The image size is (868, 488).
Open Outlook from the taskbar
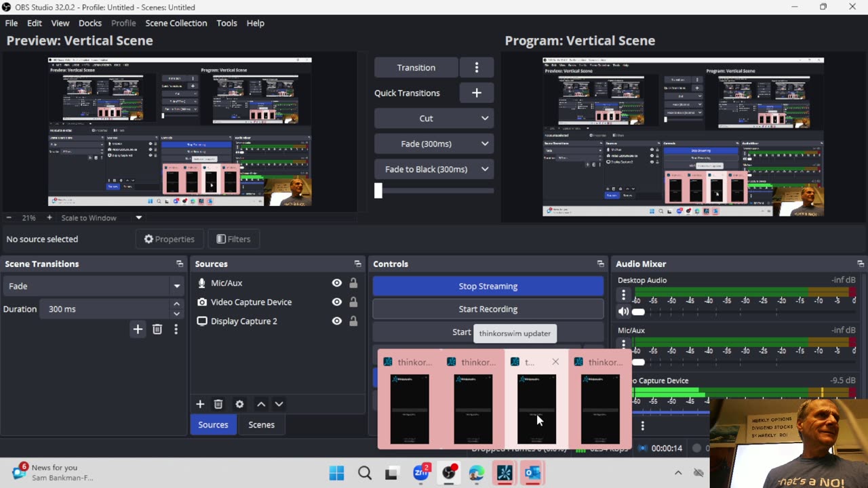coord(532,473)
